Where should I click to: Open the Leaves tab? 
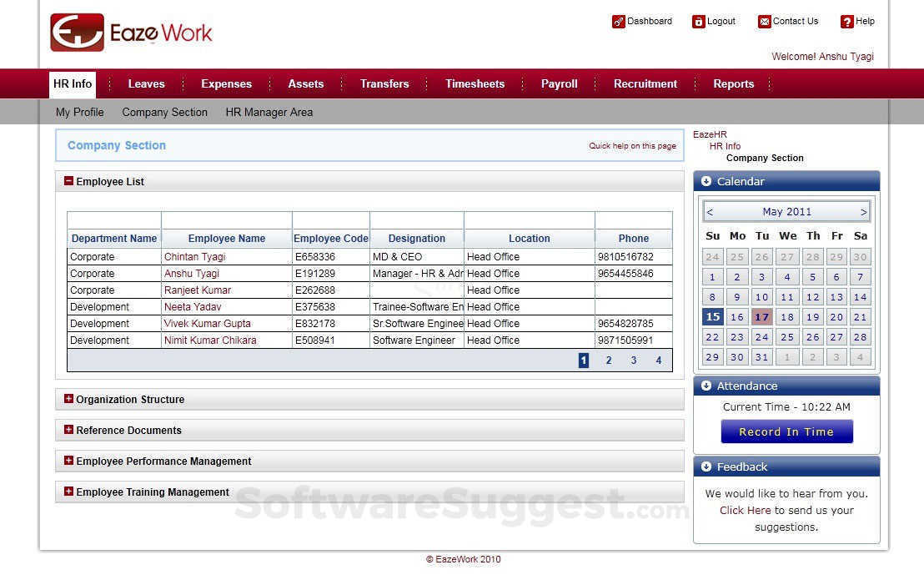pyautogui.click(x=146, y=83)
